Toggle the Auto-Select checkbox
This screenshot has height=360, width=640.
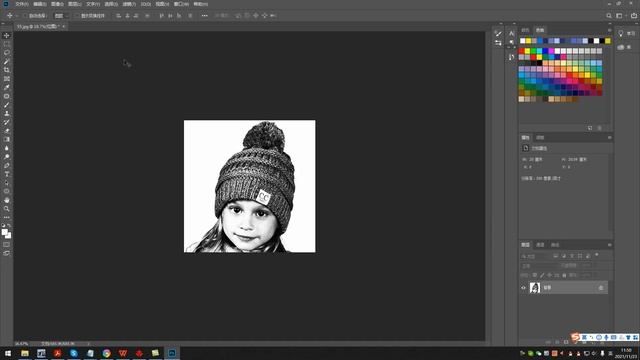[25, 16]
